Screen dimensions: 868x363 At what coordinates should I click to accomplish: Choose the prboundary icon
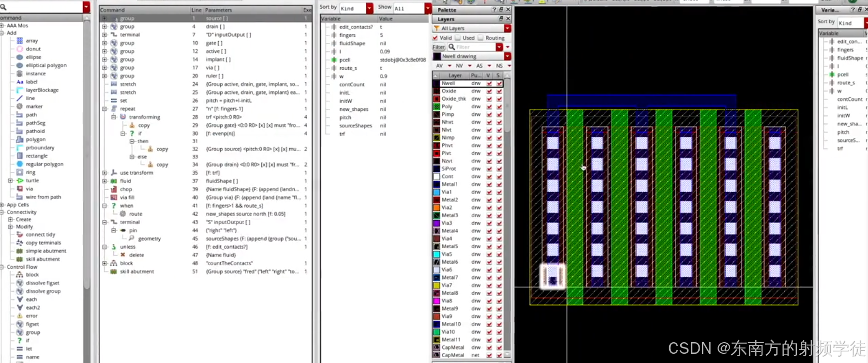pyautogui.click(x=20, y=148)
